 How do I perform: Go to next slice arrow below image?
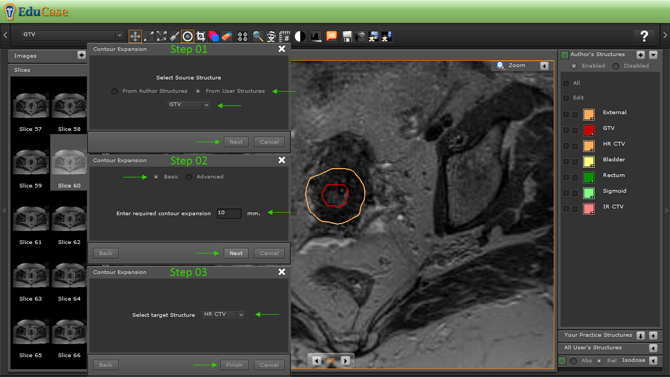click(345, 361)
